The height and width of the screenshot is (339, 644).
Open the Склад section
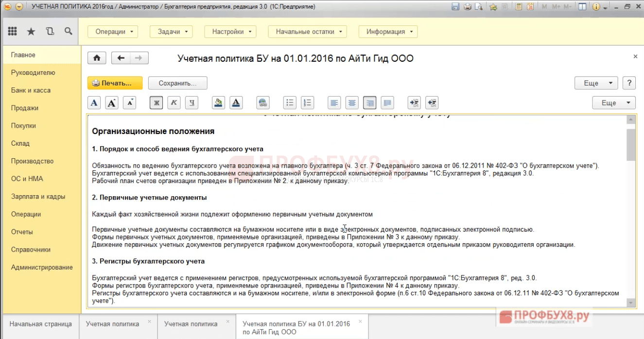click(41, 144)
